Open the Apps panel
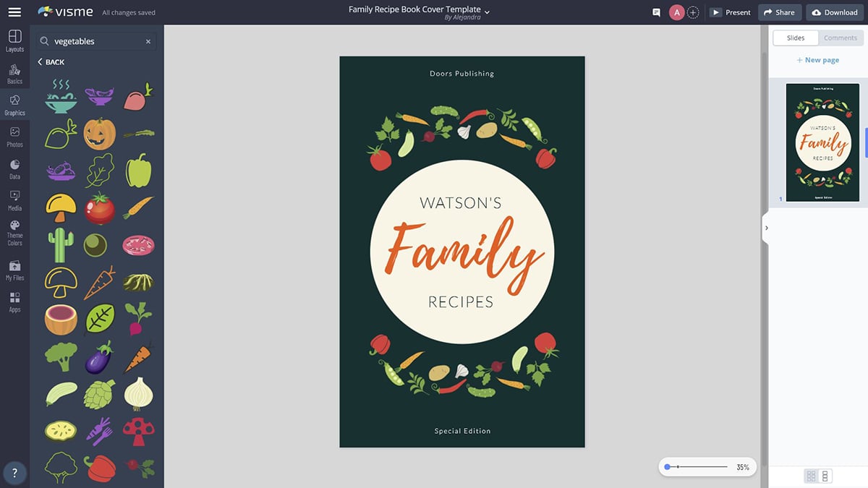The height and width of the screenshot is (488, 868). click(14, 302)
